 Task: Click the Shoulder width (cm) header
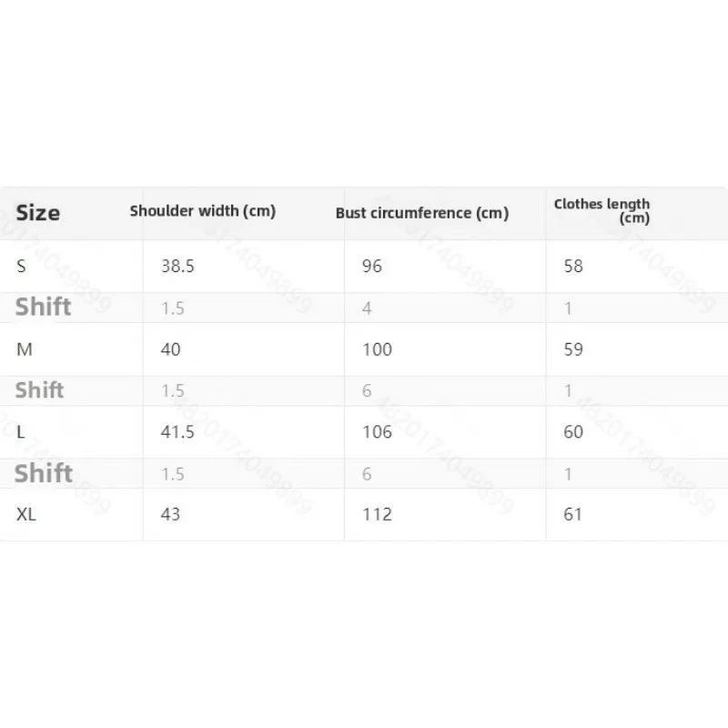coord(202,211)
